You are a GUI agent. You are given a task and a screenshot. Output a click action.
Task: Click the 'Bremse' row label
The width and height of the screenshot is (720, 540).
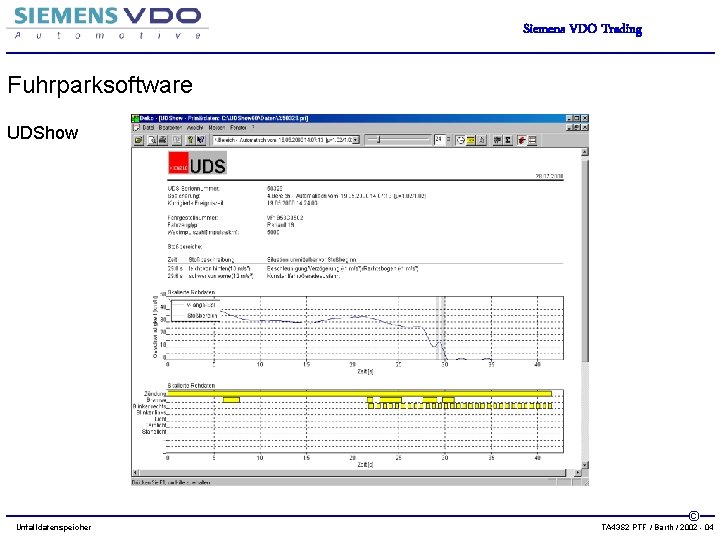(x=156, y=400)
